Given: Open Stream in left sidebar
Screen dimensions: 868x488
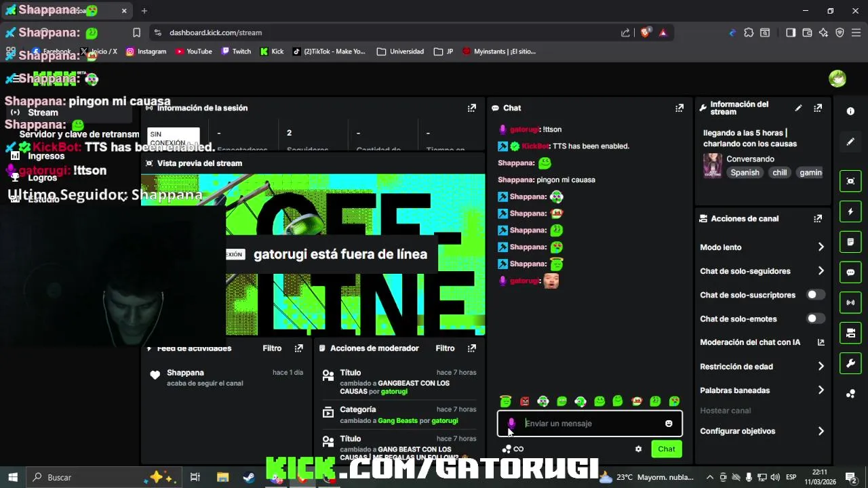Looking at the screenshot, I should [x=43, y=113].
